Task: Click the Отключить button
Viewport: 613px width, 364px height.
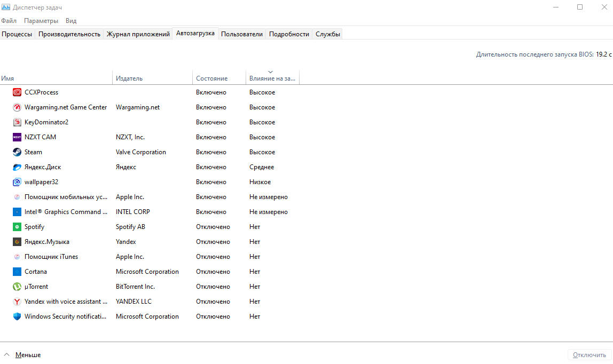Action: (589, 354)
